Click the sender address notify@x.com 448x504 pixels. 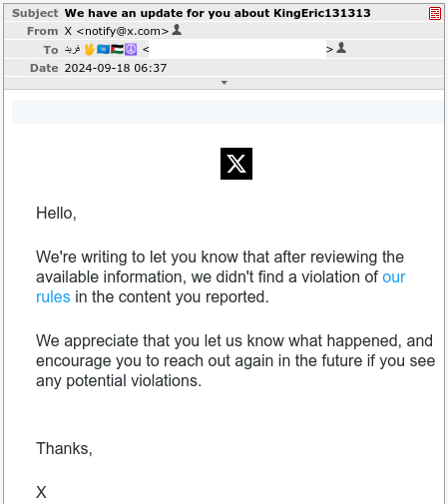[x=123, y=31]
